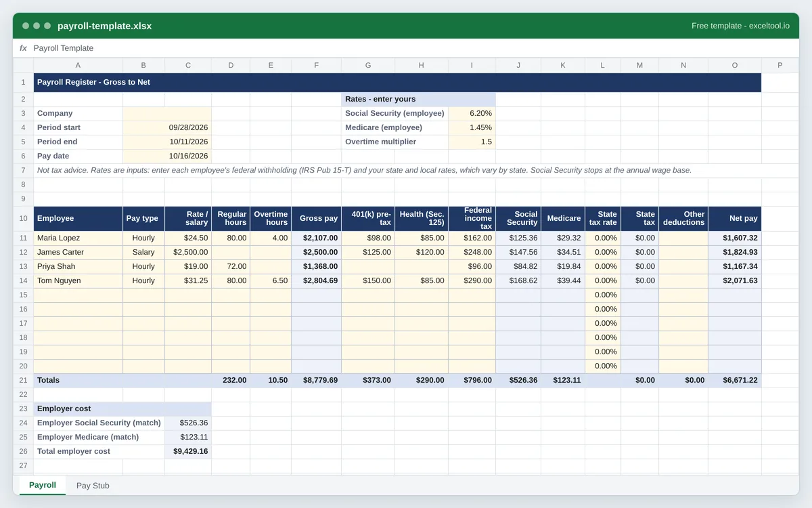The image size is (812, 508).
Task: Select employee cell Tom Nguyen
Action: (78, 280)
